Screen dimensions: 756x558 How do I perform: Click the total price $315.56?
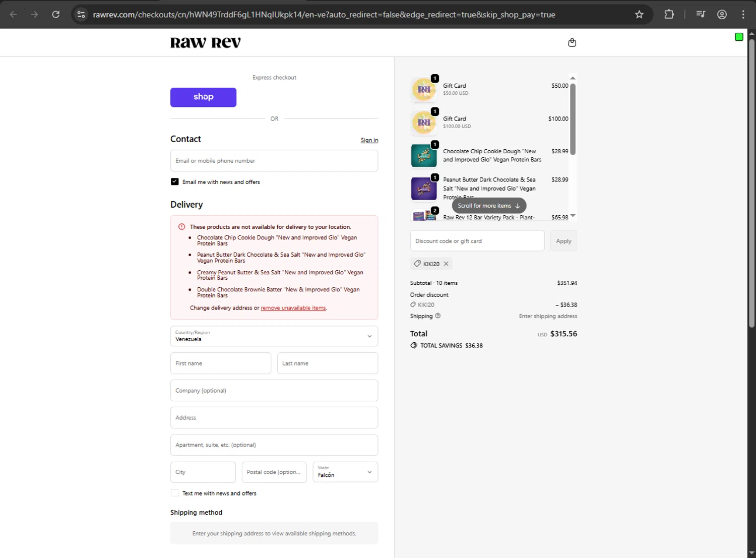(563, 334)
